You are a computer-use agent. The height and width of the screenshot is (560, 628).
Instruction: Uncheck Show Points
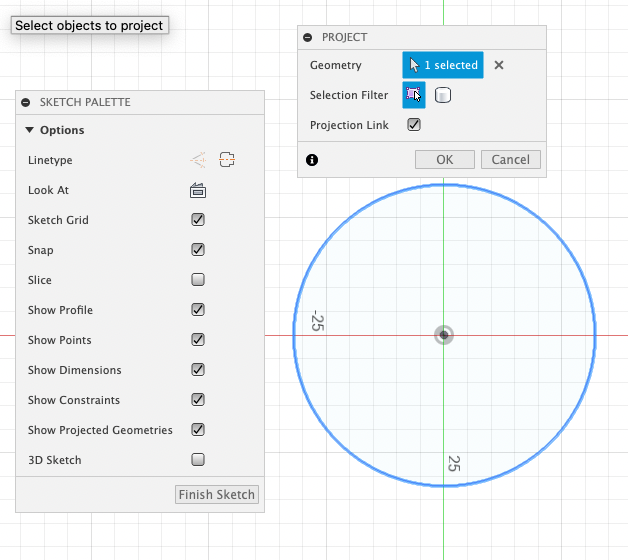pyautogui.click(x=198, y=340)
